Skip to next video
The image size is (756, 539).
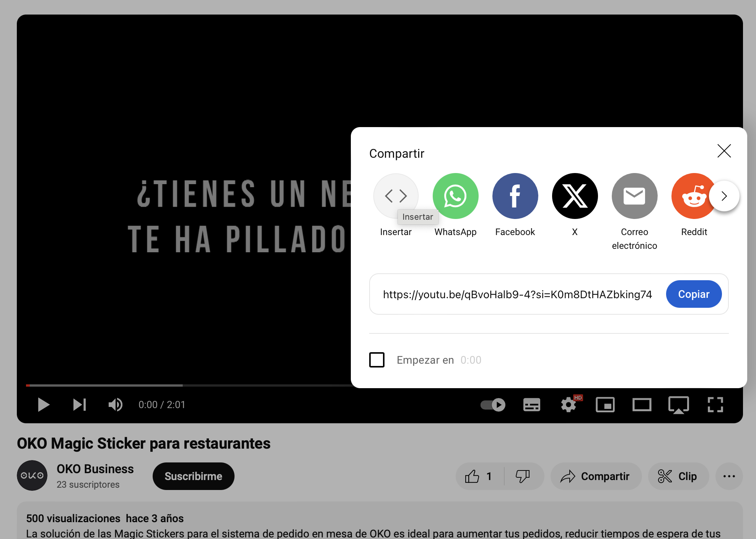pyautogui.click(x=80, y=405)
